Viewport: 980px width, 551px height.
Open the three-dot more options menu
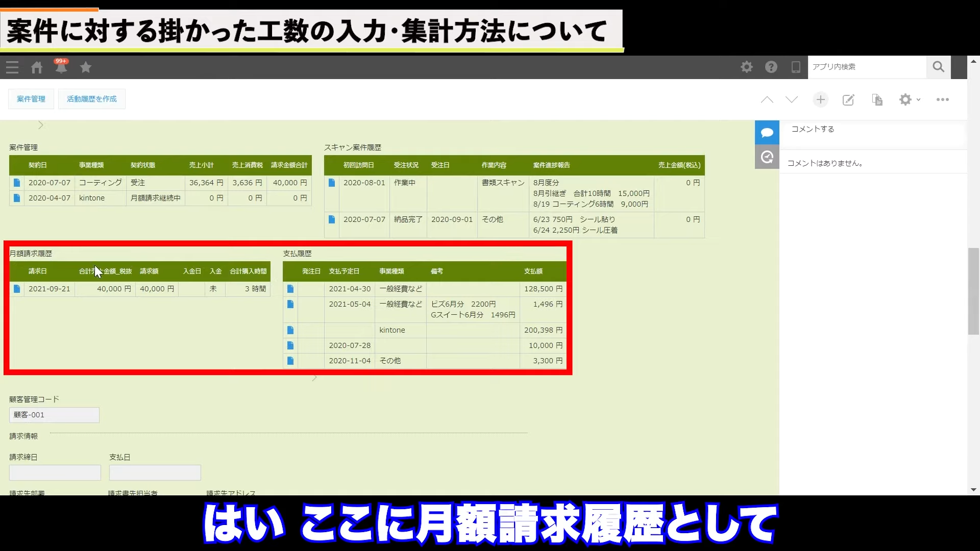942,99
